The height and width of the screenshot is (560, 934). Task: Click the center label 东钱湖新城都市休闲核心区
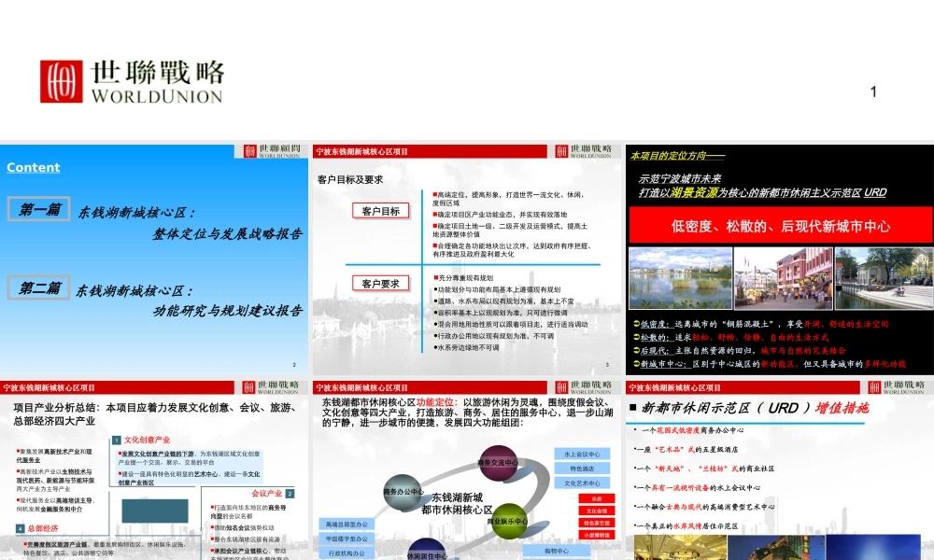(457, 503)
